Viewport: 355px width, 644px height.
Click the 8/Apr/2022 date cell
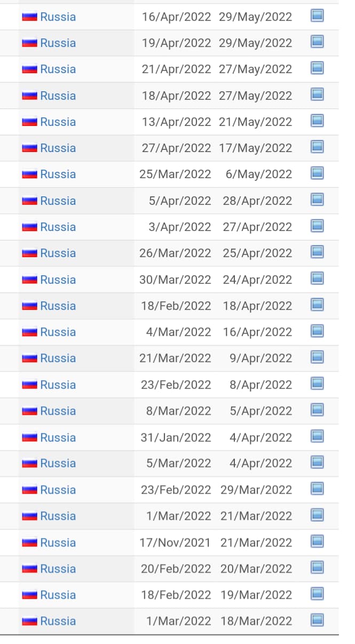click(261, 385)
